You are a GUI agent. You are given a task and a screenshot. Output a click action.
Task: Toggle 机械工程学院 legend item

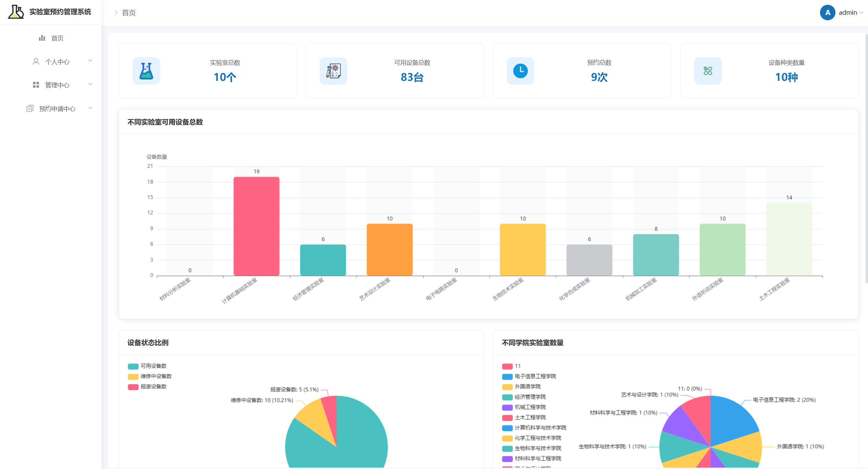524,407
